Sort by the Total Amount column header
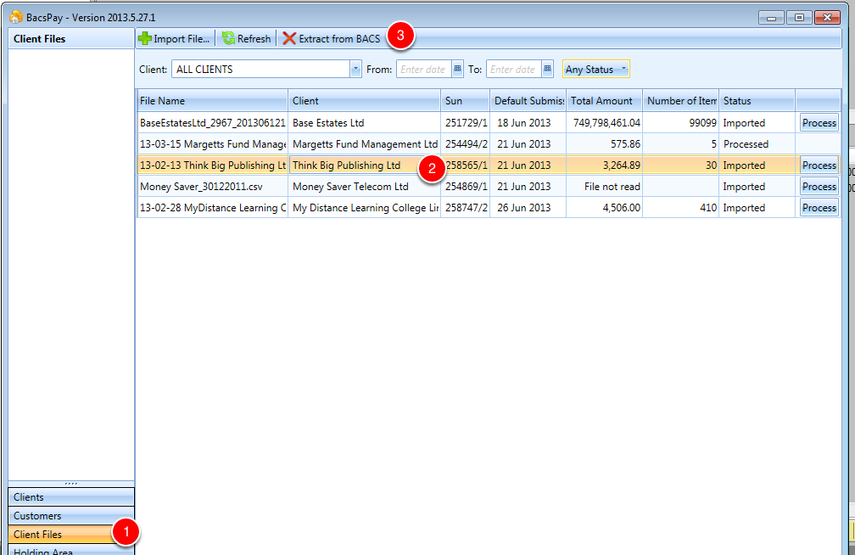Viewport: 855px width, 555px height. click(x=604, y=101)
